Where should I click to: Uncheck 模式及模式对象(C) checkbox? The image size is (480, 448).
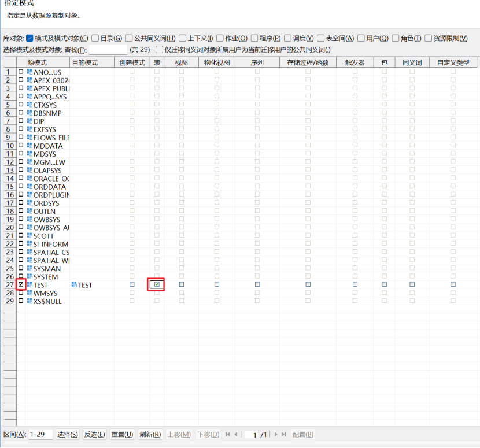[29, 38]
